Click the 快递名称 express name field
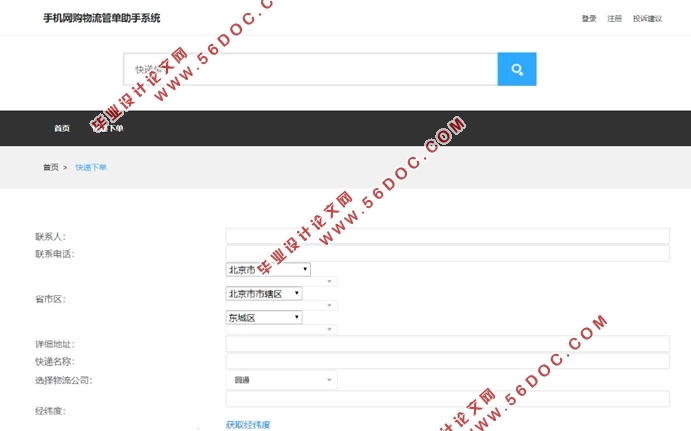 tap(447, 361)
